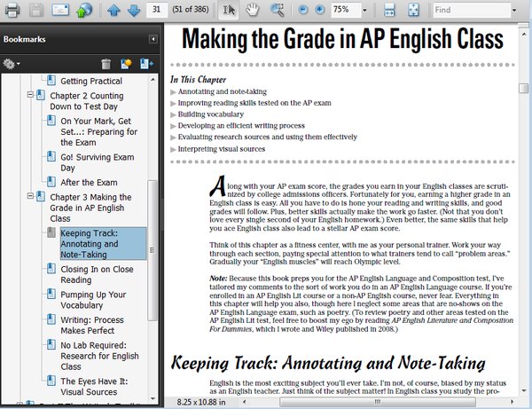This screenshot has width=532, height=409.
Task: Click the horizontal scrollbar thumb
Action: pyautogui.click(x=378, y=402)
